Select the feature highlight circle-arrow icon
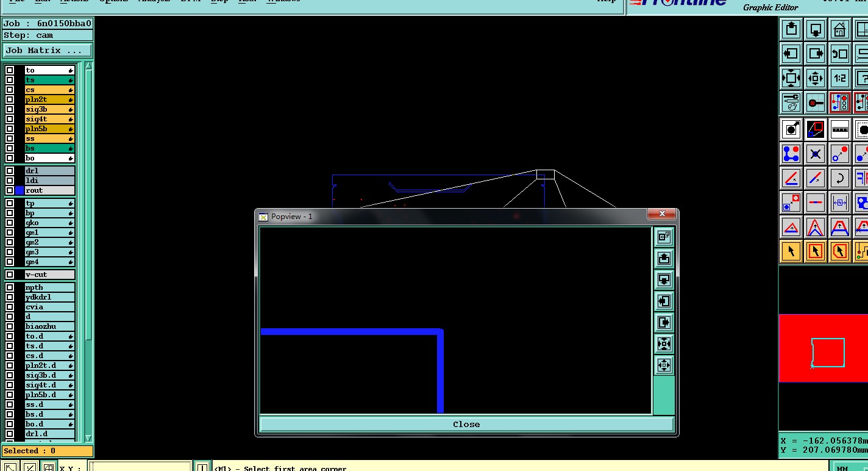The image size is (868, 471). click(x=791, y=129)
